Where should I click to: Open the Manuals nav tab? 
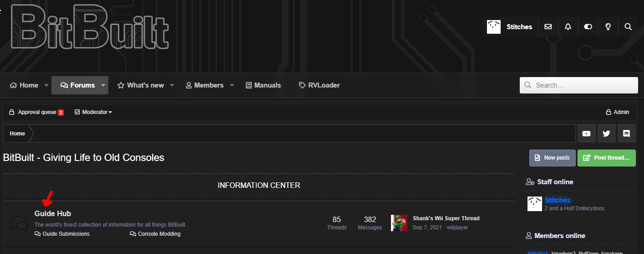click(x=263, y=85)
